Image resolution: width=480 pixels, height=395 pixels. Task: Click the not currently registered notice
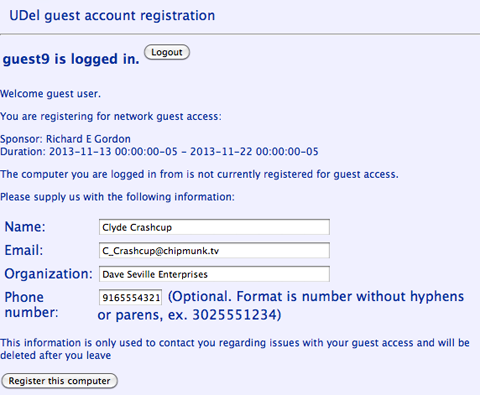(x=199, y=174)
